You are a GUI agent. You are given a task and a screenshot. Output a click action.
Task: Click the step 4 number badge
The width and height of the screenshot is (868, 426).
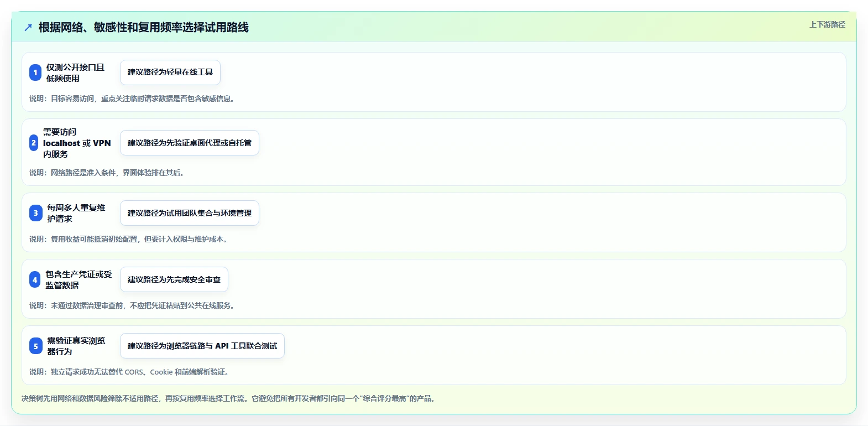(x=35, y=279)
